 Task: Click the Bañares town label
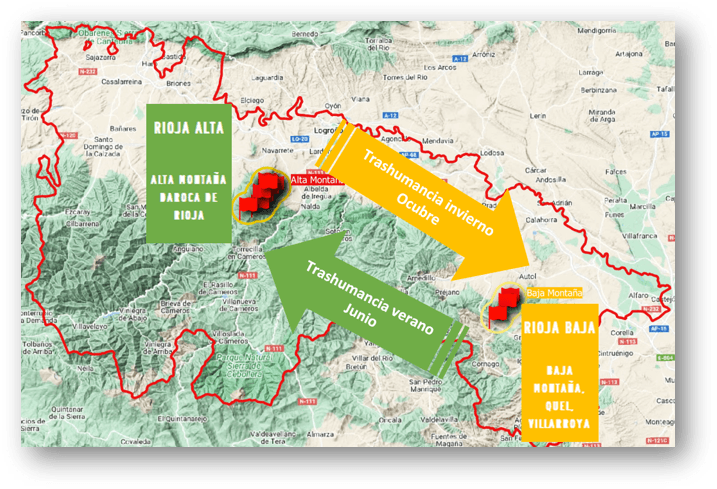point(123,129)
